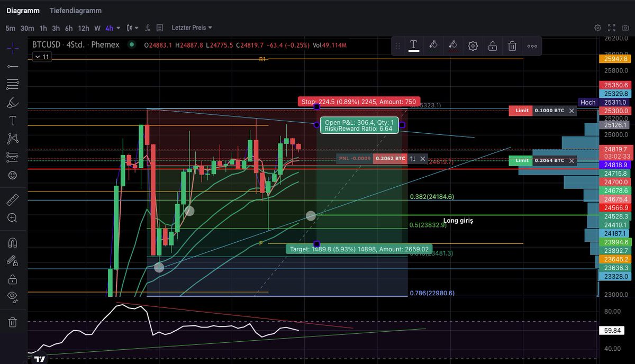Select the 12h timeframe
The height and width of the screenshot is (364, 635).
(x=84, y=28)
